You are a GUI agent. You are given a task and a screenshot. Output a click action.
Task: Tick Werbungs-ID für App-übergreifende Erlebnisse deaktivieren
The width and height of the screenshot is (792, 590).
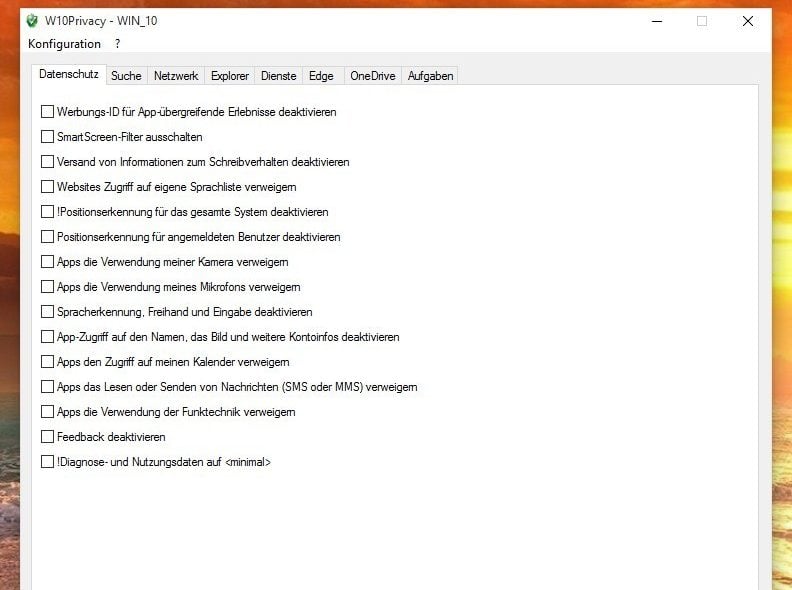(47, 112)
